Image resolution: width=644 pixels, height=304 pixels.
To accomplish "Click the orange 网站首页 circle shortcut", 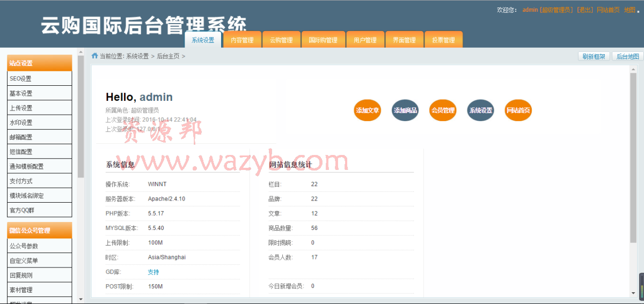I will (x=518, y=110).
